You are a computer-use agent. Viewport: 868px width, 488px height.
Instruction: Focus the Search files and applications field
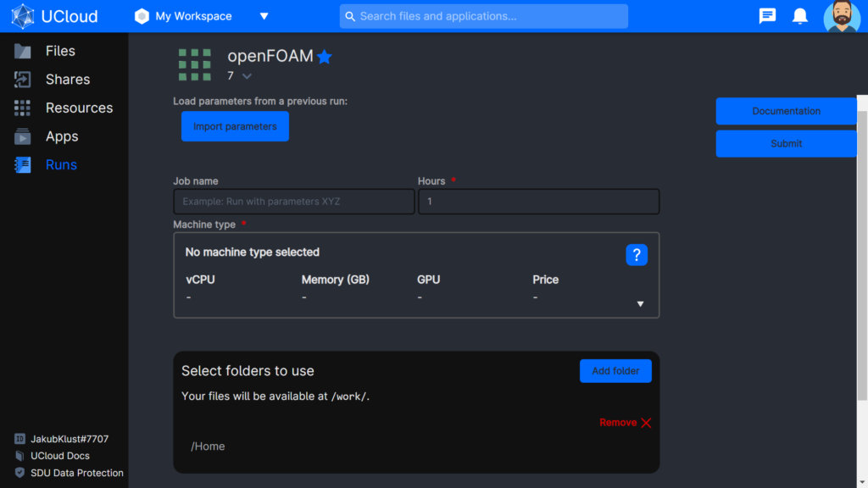pos(483,16)
